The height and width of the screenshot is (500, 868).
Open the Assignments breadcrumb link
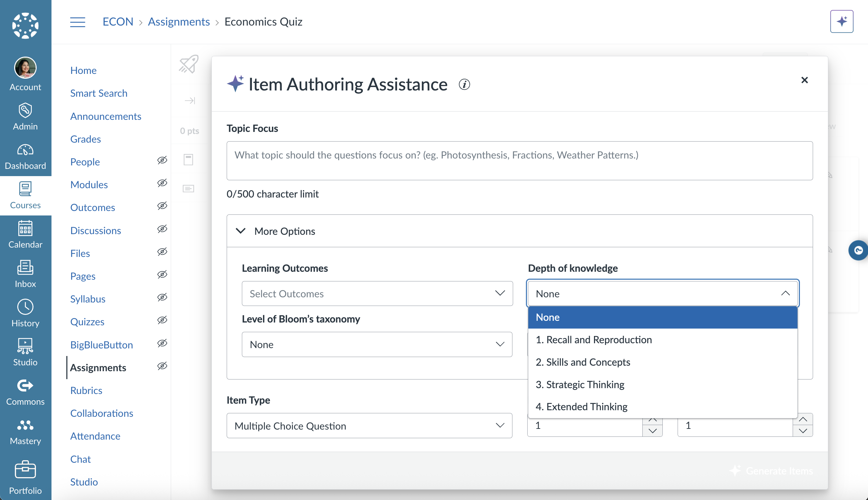(179, 21)
